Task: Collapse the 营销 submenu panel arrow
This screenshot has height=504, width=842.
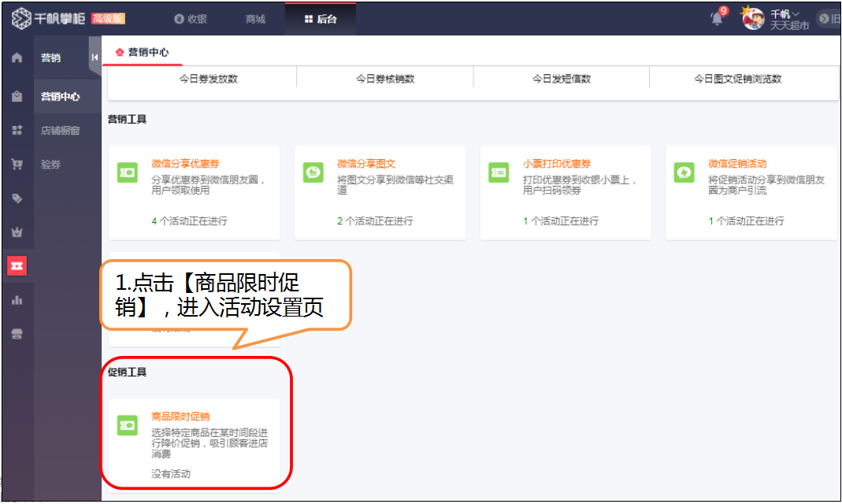Action: pos(93,56)
